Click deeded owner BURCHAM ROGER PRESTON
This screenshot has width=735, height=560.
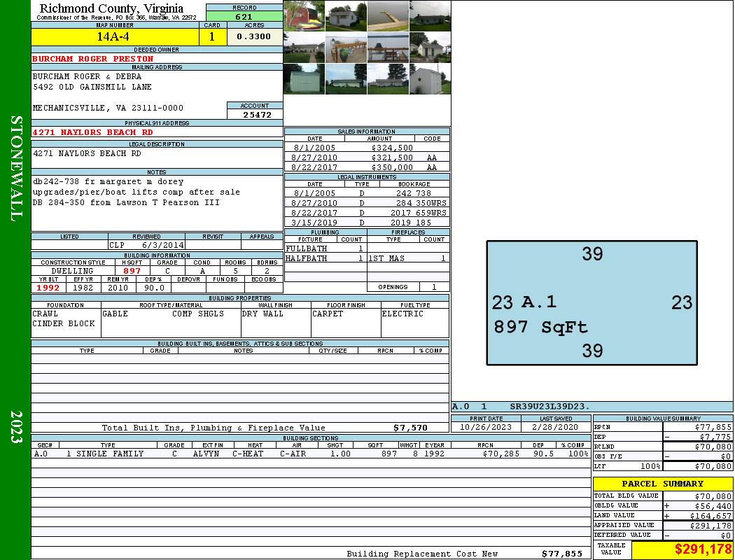[x=93, y=59]
